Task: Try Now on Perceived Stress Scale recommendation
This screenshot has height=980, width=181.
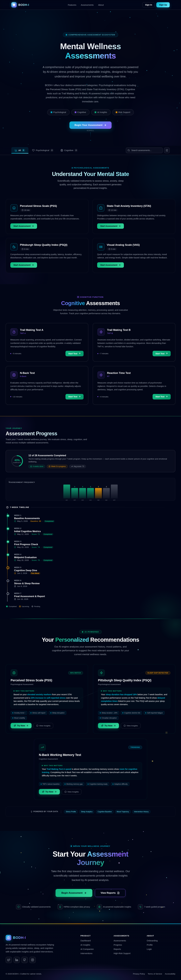Action: point(21,725)
